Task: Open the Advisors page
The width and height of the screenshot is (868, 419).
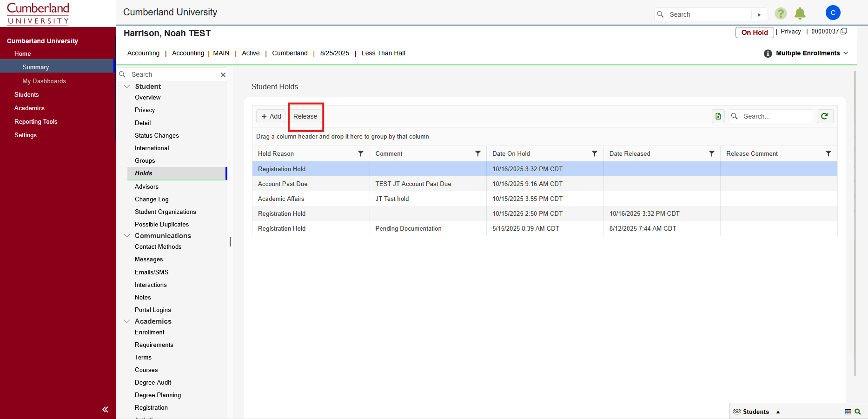Action: [146, 186]
